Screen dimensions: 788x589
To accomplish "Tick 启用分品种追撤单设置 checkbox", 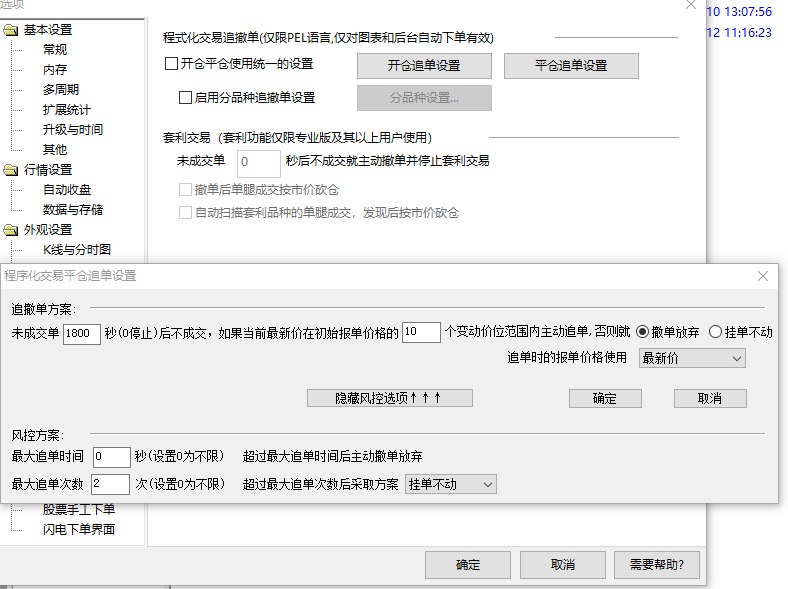I will pos(185,97).
